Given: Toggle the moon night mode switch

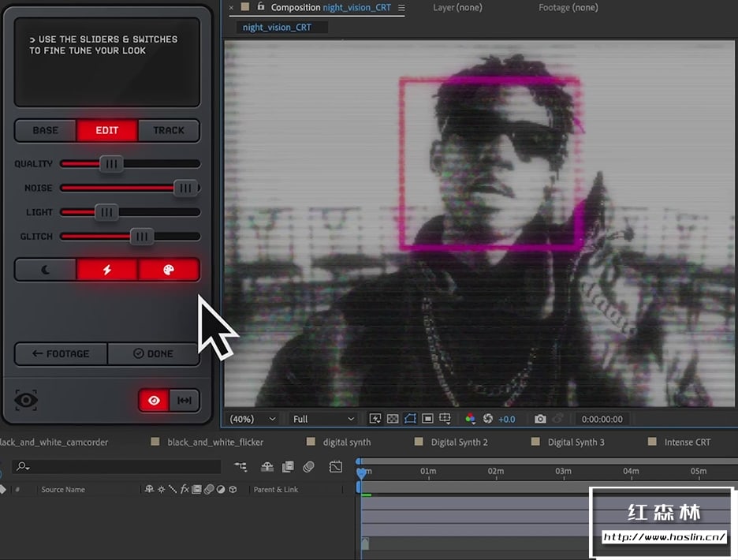Looking at the screenshot, I should click(x=46, y=270).
